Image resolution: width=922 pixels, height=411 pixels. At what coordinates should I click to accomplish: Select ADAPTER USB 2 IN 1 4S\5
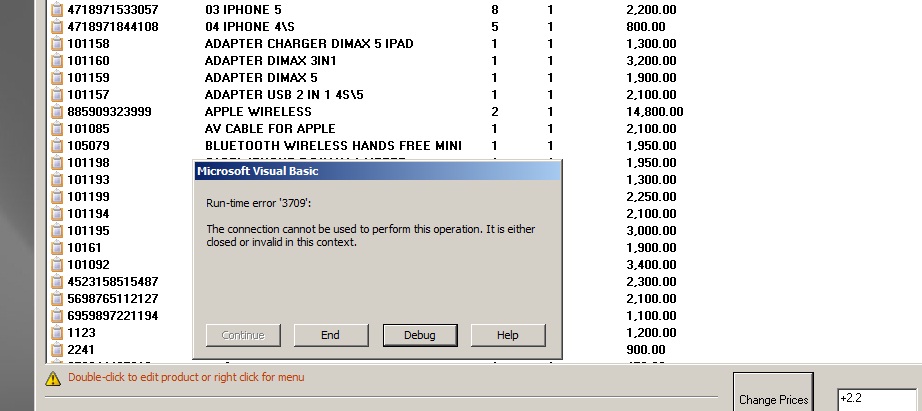pos(284,95)
